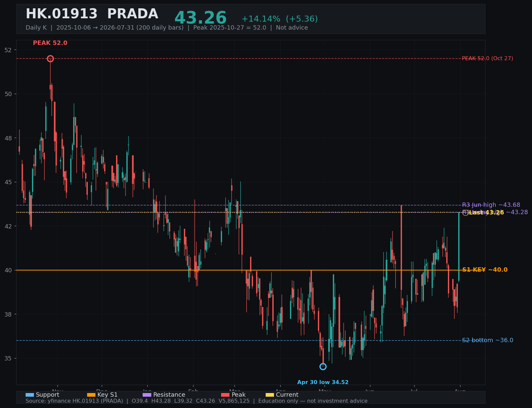Click the HK.01913 PRADA chart title
The image size is (532, 408).
[92, 14]
